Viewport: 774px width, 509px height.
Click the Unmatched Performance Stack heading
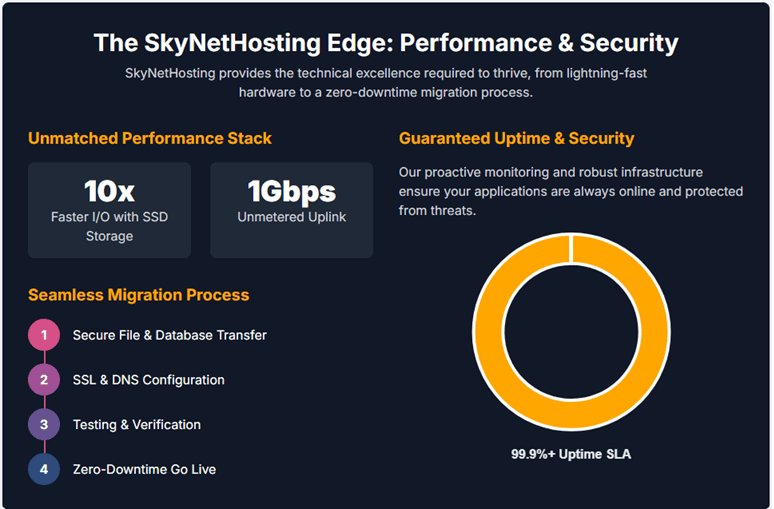pyautogui.click(x=150, y=139)
